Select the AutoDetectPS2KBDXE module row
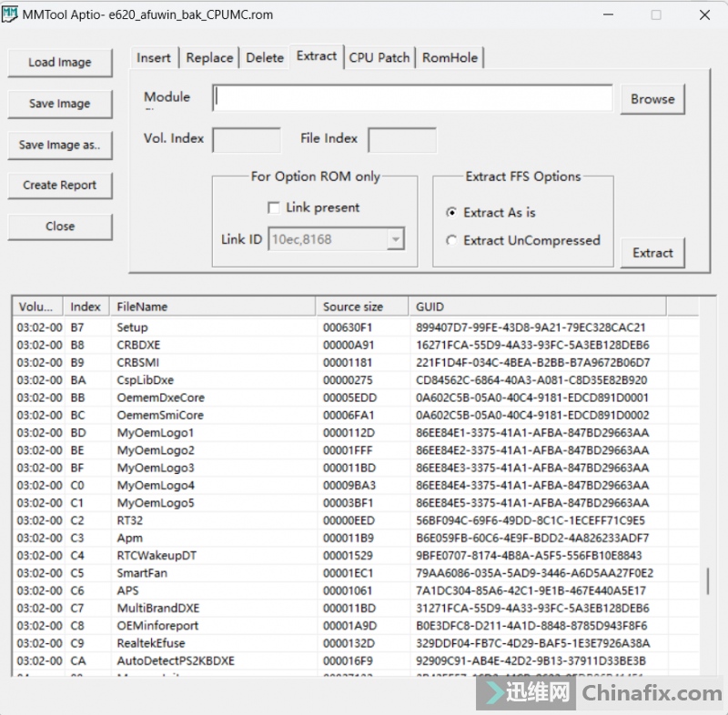Screen dimensions: 728x715 [x=356, y=661]
